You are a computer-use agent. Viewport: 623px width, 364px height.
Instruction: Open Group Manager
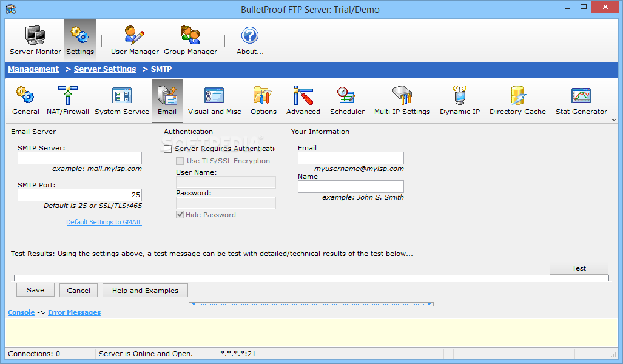point(190,40)
